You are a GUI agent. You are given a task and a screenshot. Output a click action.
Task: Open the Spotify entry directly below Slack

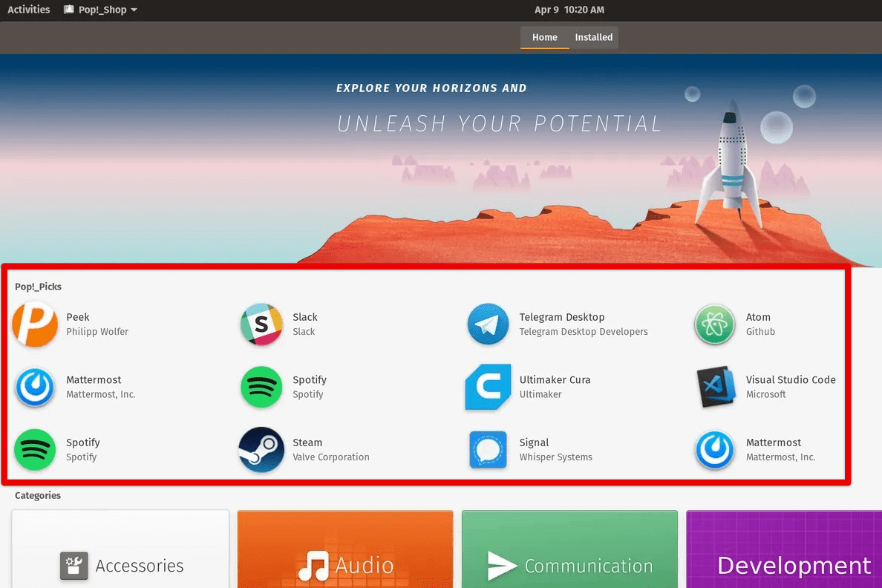[x=261, y=387]
